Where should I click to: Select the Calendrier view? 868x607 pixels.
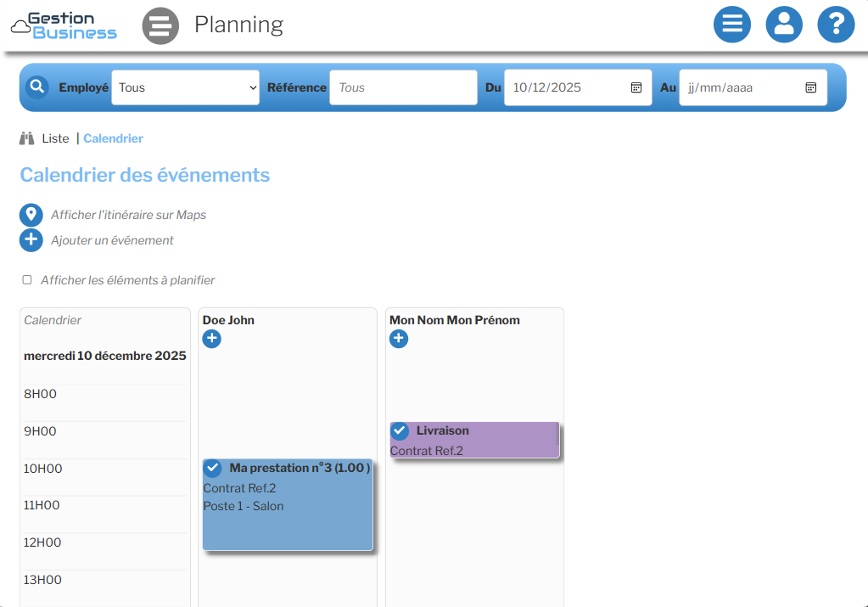tap(113, 138)
